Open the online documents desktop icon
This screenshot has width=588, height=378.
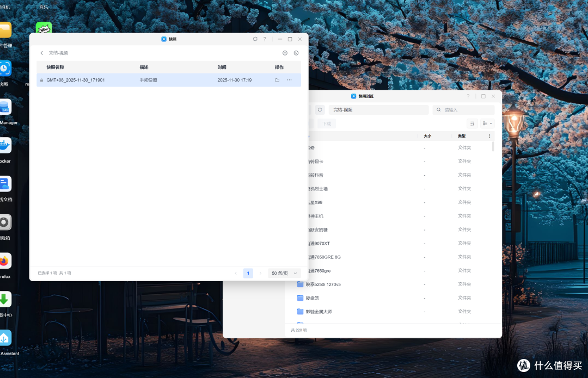click(5, 184)
